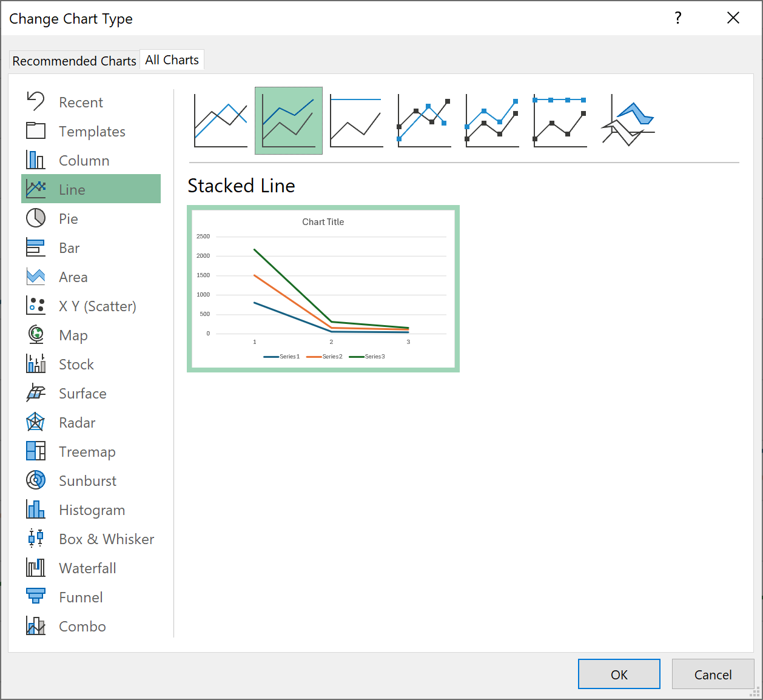The height and width of the screenshot is (700, 763).
Task: Choose the Surface category label
Action: tap(82, 394)
